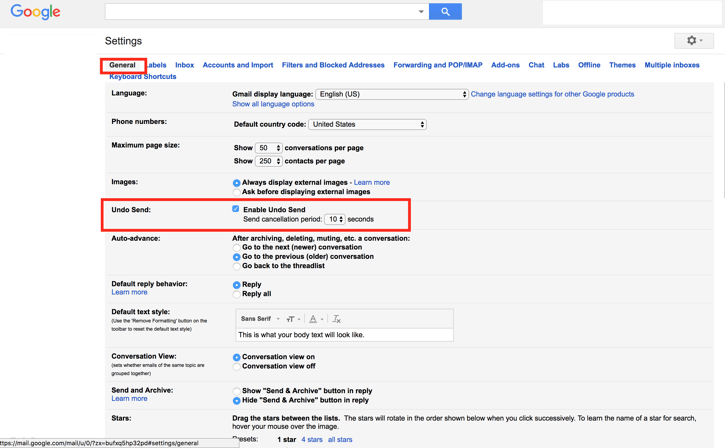Viewport: 725px width, 448px height.
Task: Open the Multiple inboxes tab
Action: pos(672,65)
